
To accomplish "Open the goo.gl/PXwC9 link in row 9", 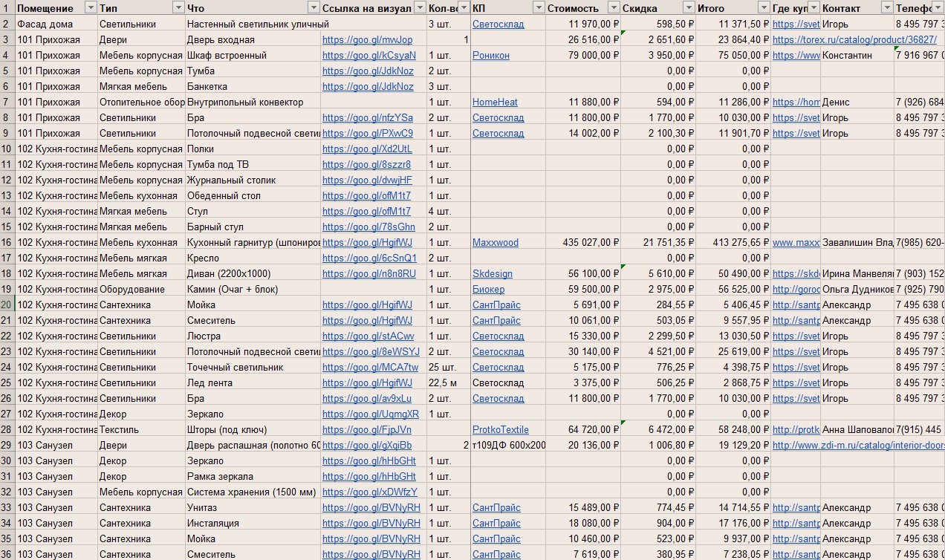I will pyautogui.click(x=368, y=133).
